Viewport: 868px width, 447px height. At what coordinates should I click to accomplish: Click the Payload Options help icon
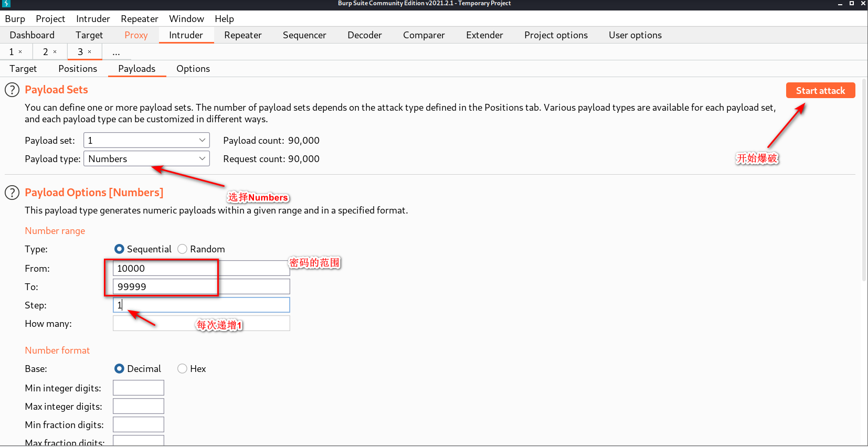pos(12,193)
